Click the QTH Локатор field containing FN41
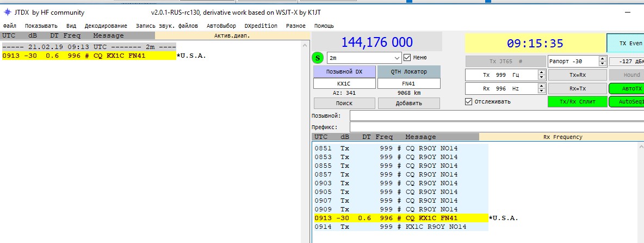 tap(408, 84)
